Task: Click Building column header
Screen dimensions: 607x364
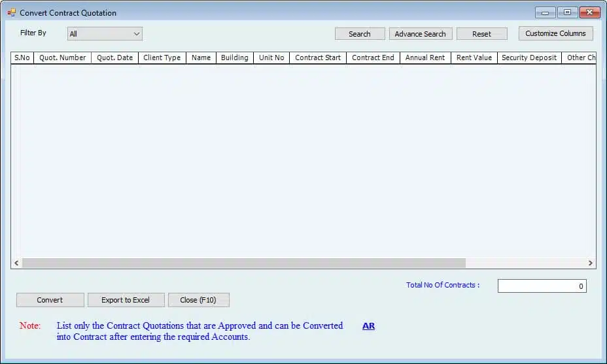Action: (235, 58)
